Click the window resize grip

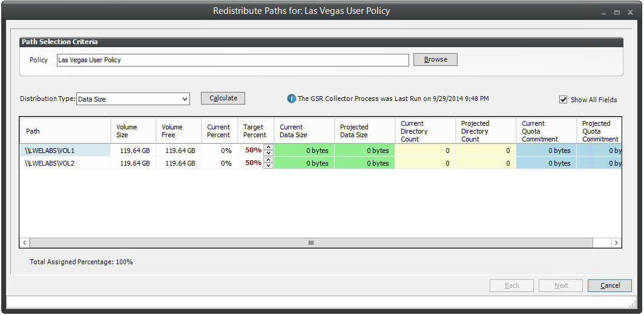pos(633,304)
